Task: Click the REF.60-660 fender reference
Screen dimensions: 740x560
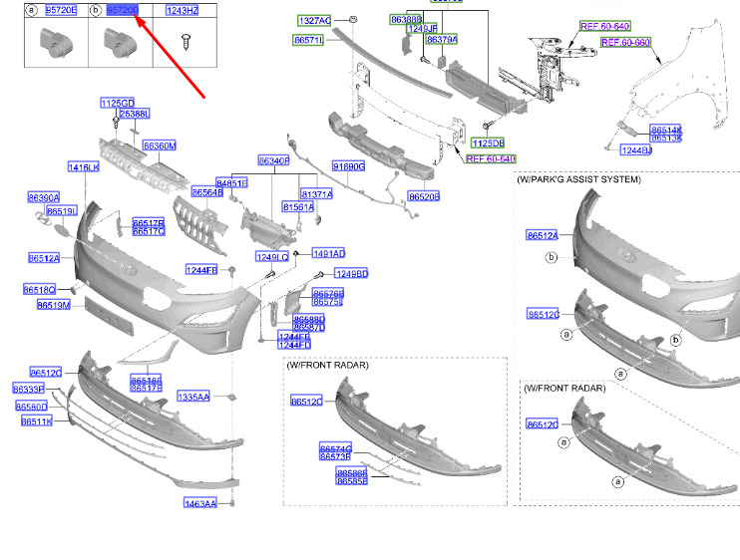Action: [x=625, y=43]
